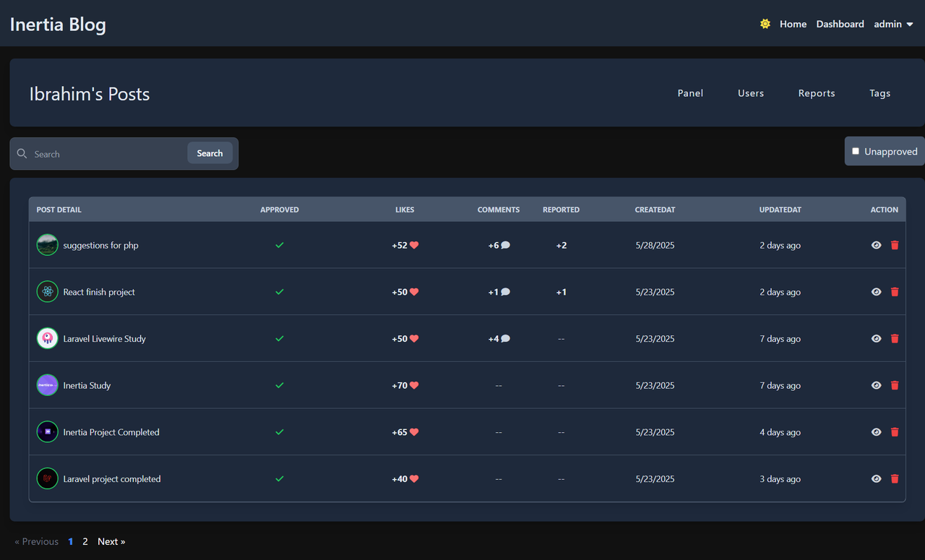Expand the admin user dropdown

coord(894,24)
